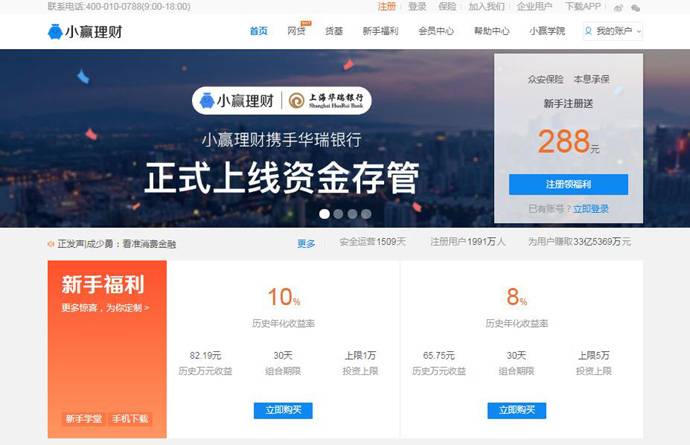
Task: Click the 登录 link in the top bar
Action: click(417, 7)
